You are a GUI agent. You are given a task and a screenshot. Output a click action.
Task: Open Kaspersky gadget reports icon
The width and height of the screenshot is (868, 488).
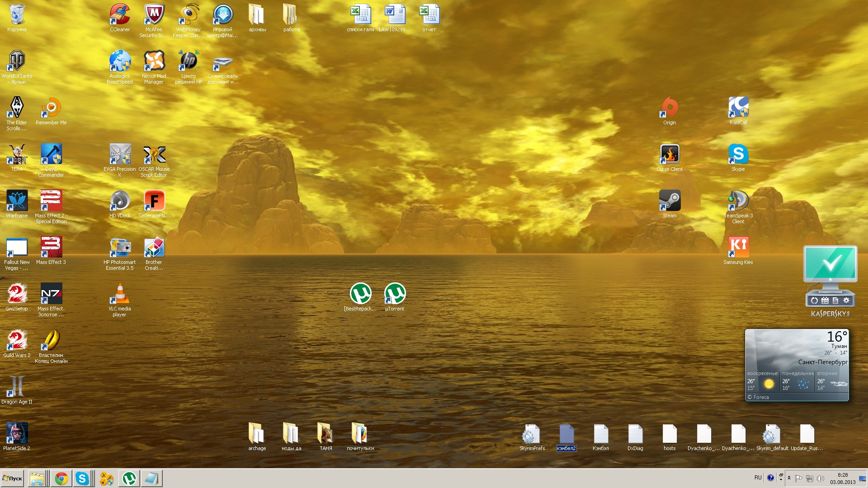coord(835,300)
